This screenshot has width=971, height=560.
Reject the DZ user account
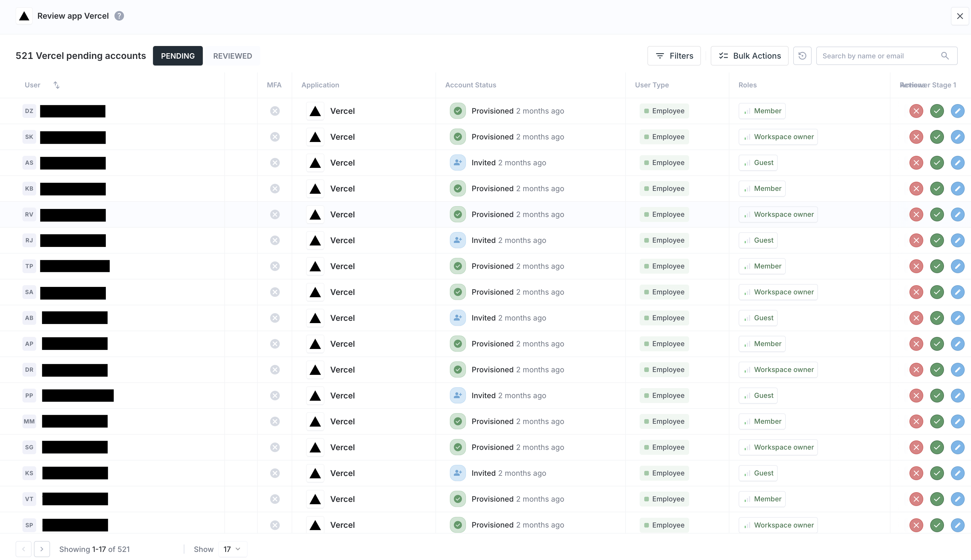coord(916,111)
